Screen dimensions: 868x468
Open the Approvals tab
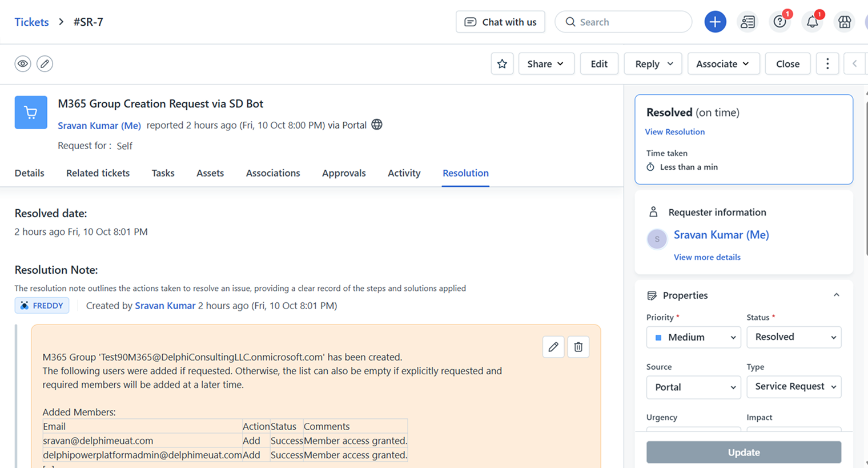tap(344, 173)
